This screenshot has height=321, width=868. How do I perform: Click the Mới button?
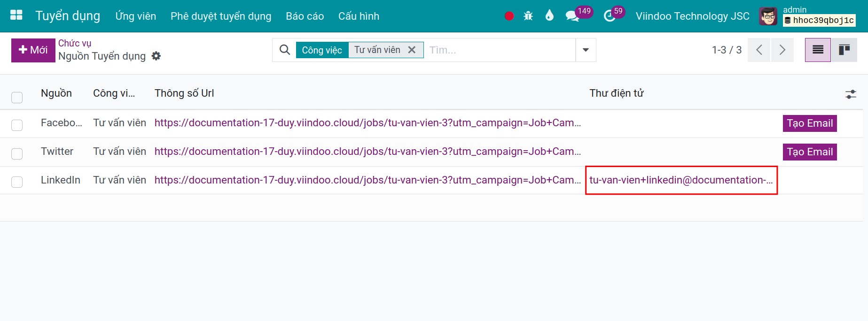pyautogui.click(x=33, y=50)
